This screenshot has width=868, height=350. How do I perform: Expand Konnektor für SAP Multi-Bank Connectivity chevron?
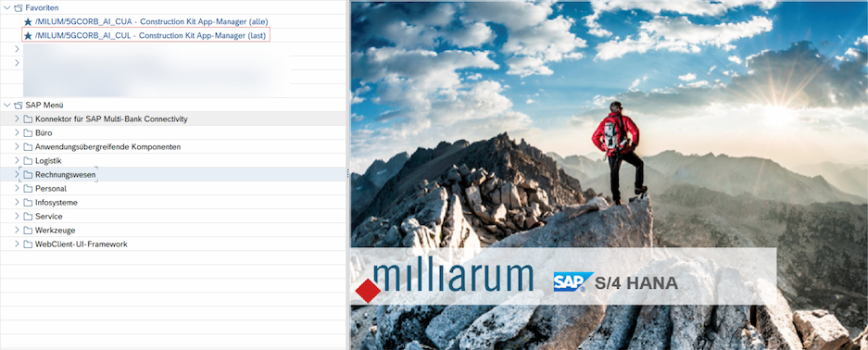(x=17, y=119)
